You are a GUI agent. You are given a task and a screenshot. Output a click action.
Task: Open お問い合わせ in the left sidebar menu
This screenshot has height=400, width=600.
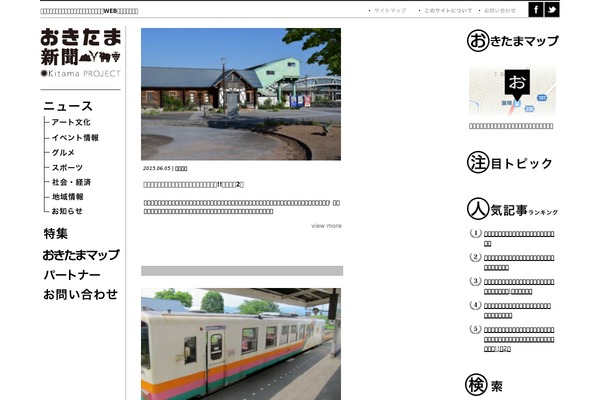coord(80,294)
